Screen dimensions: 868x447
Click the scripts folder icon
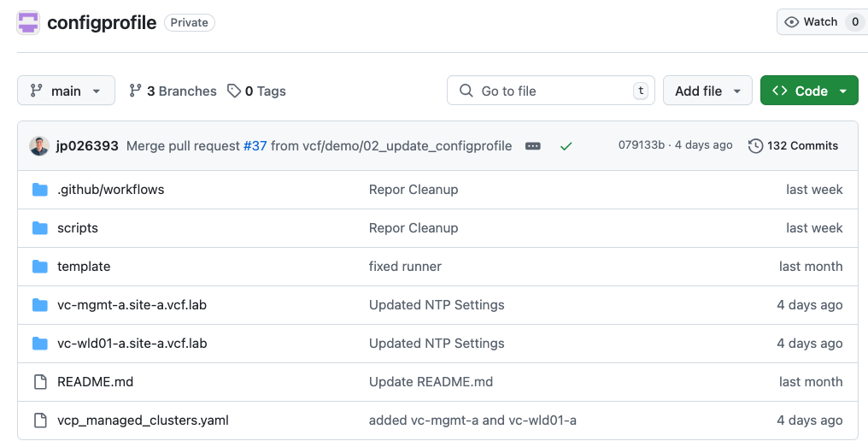pos(40,228)
